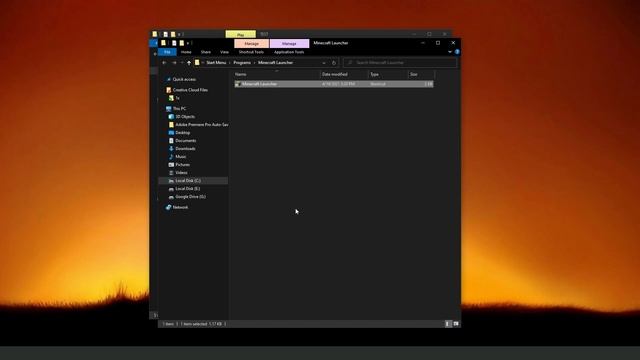Open the Creative Cloud Files entry
The height and width of the screenshot is (360, 640).
(x=187, y=90)
